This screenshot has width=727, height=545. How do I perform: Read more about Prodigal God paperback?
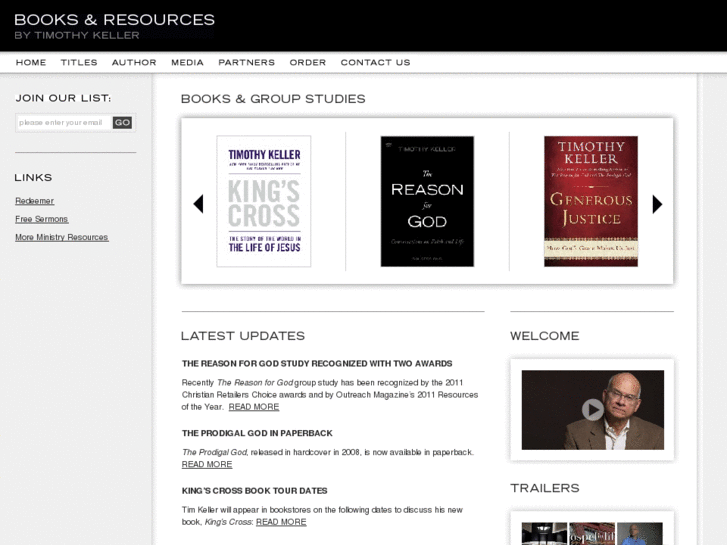(x=207, y=464)
